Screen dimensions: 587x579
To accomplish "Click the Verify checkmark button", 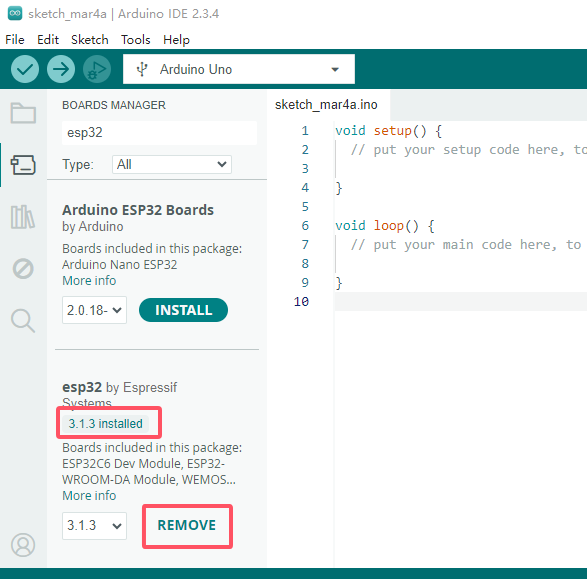I will (x=25, y=69).
